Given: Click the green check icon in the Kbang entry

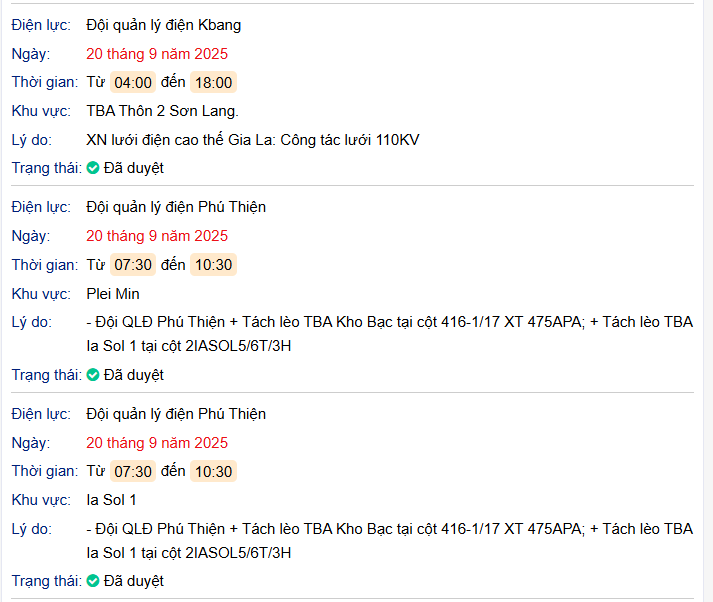Looking at the screenshot, I should point(93,168).
